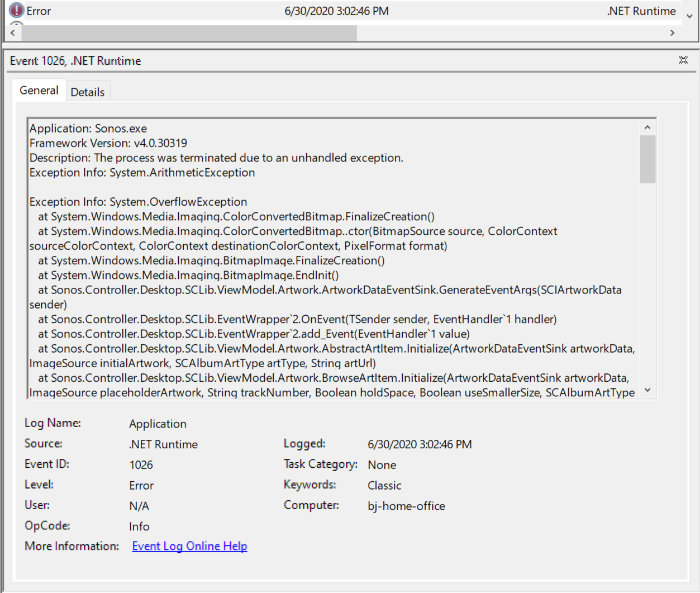
Task: Click Keywords value 'Classic'
Action: coord(384,485)
